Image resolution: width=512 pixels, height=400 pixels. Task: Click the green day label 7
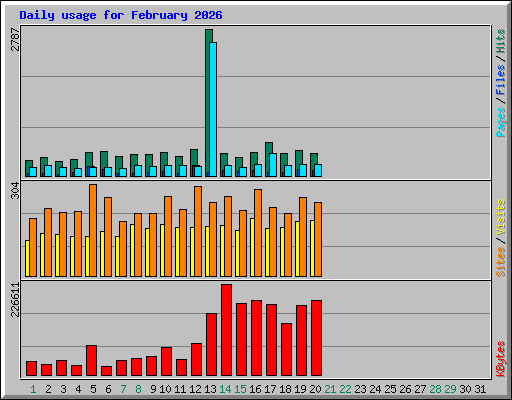point(123,389)
